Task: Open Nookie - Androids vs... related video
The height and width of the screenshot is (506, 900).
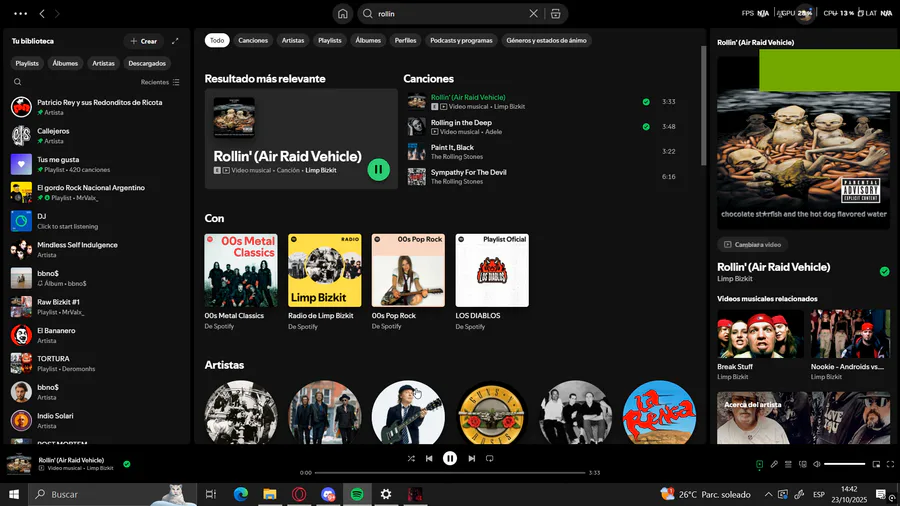Action: coord(850,345)
